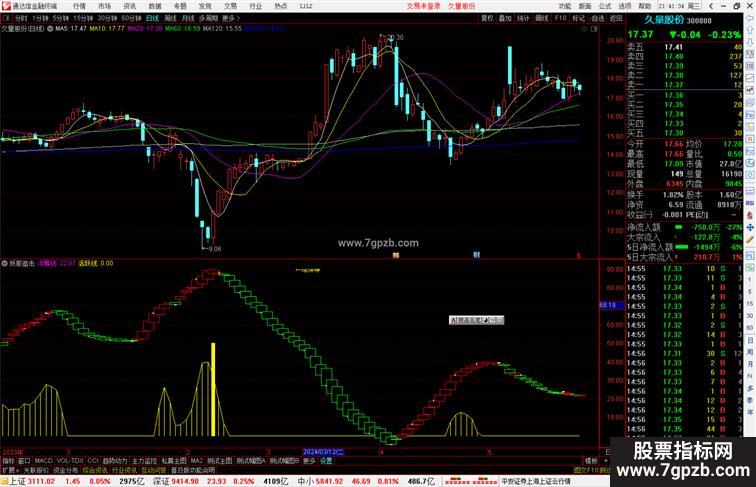This screenshot has height=487, width=756.
Task: Click the 叠加 overlay button
Action: click(505, 18)
